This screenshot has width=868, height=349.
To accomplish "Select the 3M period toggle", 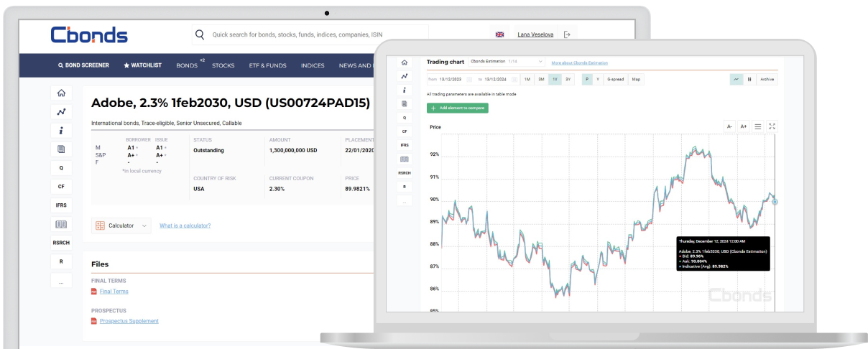I will click(541, 79).
